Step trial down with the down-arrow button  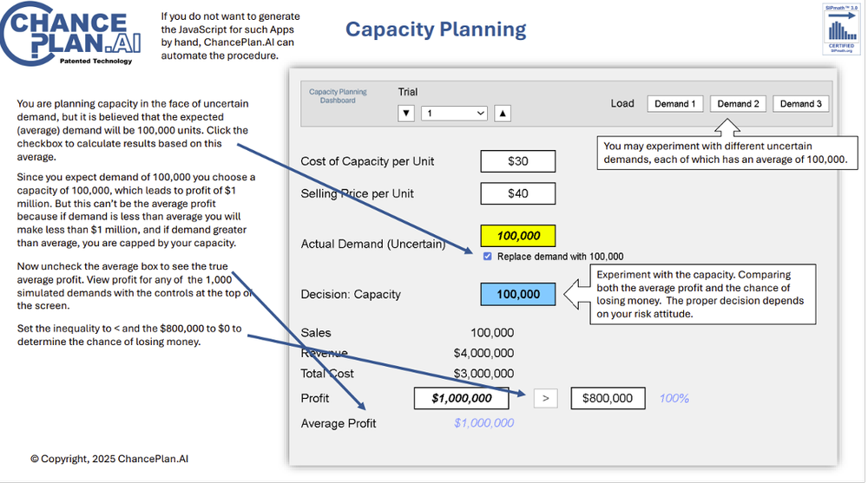click(405, 114)
